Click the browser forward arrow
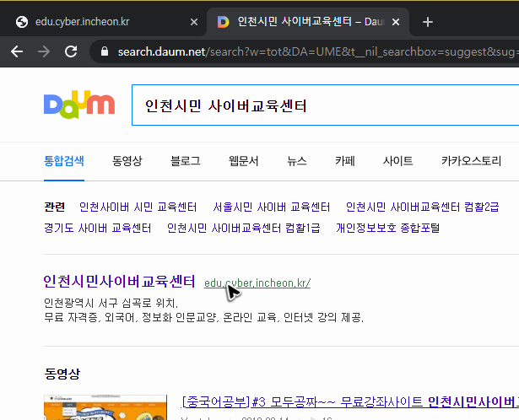Screen dimensions: 519x420 coord(44,51)
